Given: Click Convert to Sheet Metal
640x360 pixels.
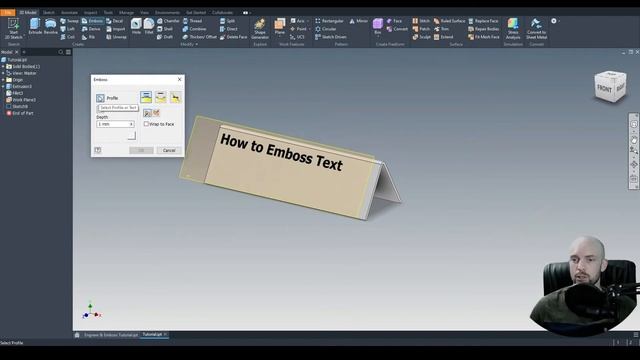Looking at the screenshot, I should pyautogui.click(x=536, y=29).
